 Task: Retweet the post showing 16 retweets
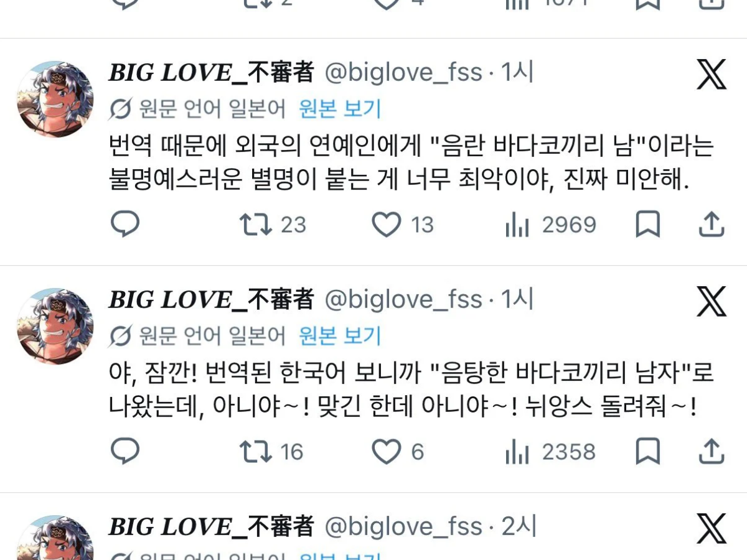pos(272,452)
